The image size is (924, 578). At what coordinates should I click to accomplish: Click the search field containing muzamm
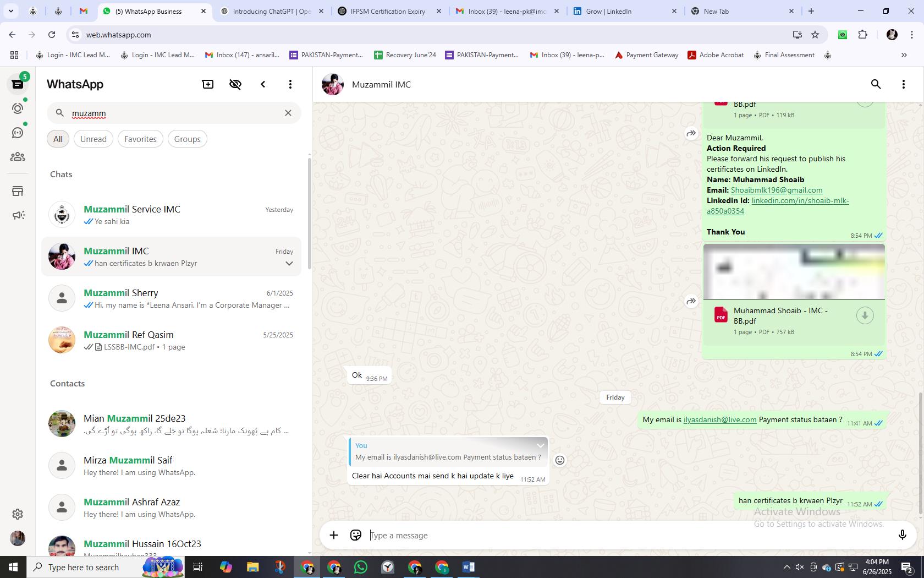174,113
